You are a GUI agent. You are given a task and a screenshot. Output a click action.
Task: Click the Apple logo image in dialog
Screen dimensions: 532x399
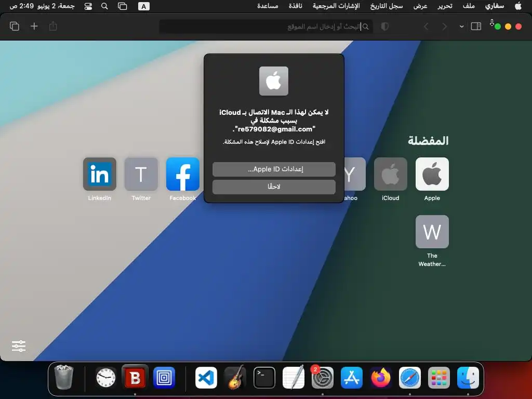point(273,81)
